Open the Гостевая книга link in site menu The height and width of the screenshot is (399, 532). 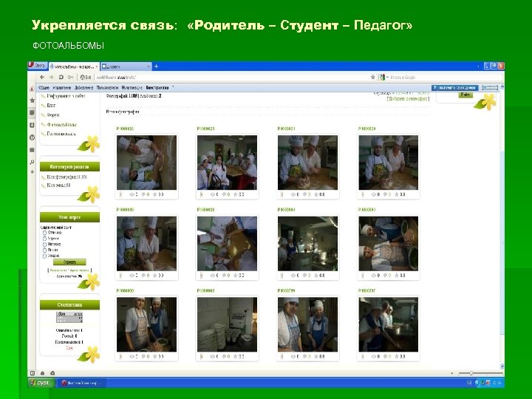pos(61,134)
